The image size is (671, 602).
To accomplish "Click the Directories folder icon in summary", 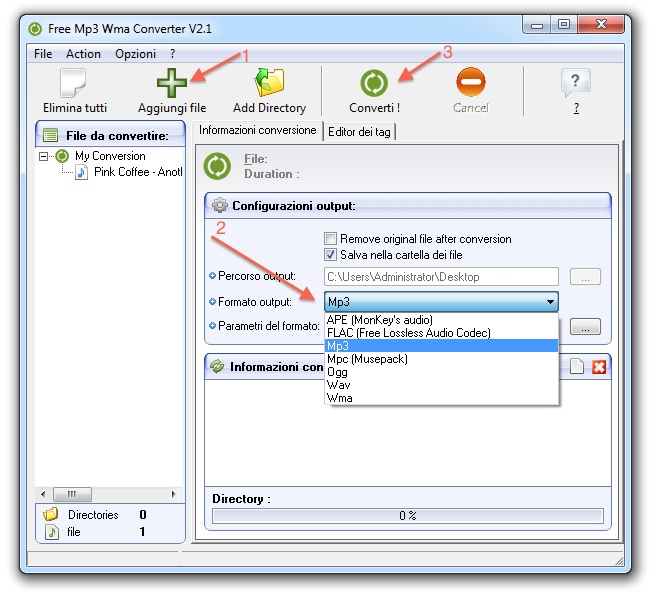I will coord(51,514).
